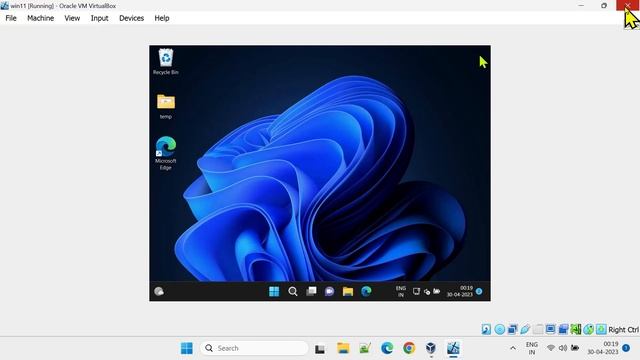Click the mouse integration status icon
This screenshot has width=640, height=360.
(x=589, y=329)
